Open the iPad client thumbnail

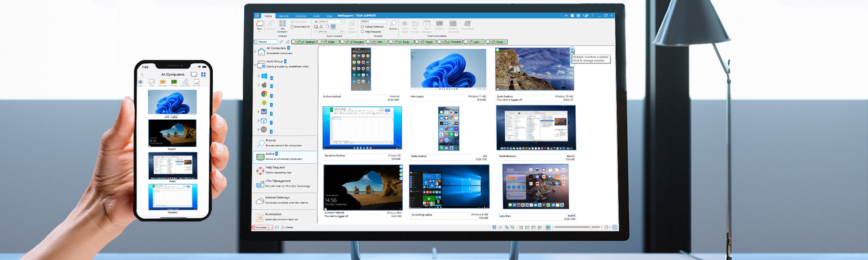click(536, 186)
